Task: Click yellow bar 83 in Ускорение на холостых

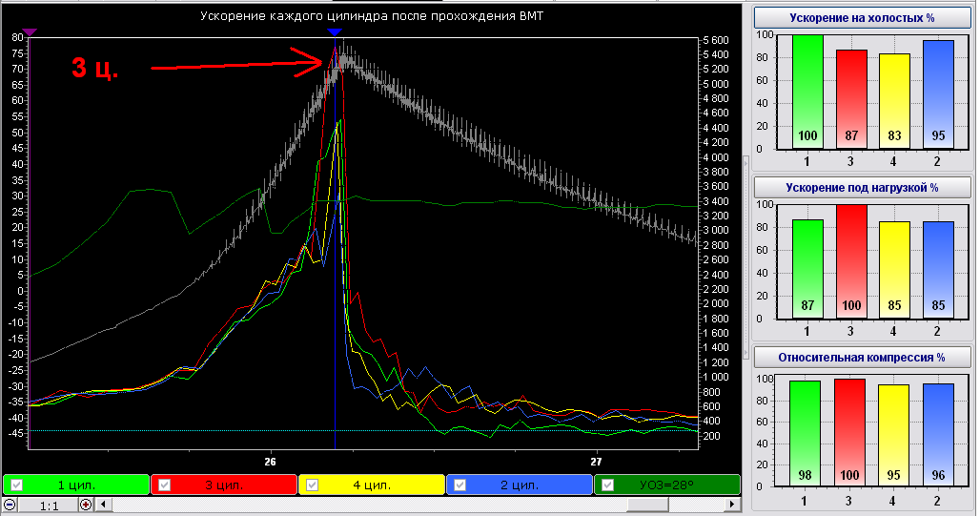Action: click(x=894, y=101)
